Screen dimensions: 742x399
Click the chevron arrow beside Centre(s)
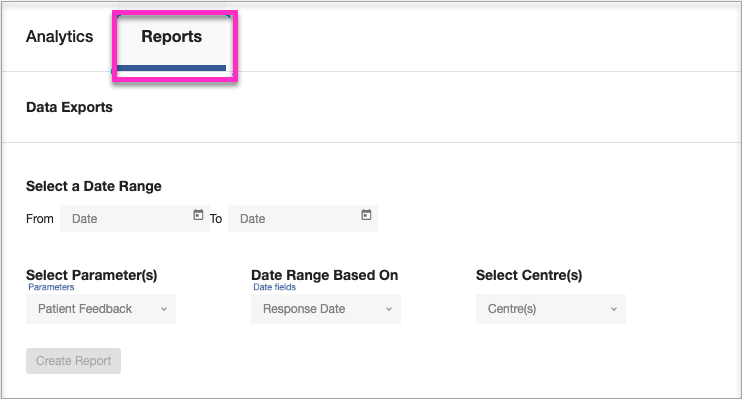click(x=614, y=309)
